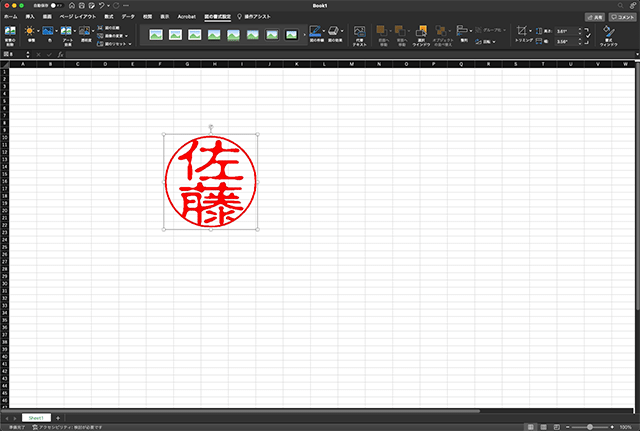Viewport: 640px width, 431px height.
Task: Open the Picture Border (図の枠線) dropdown
Action: pos(324,32)
